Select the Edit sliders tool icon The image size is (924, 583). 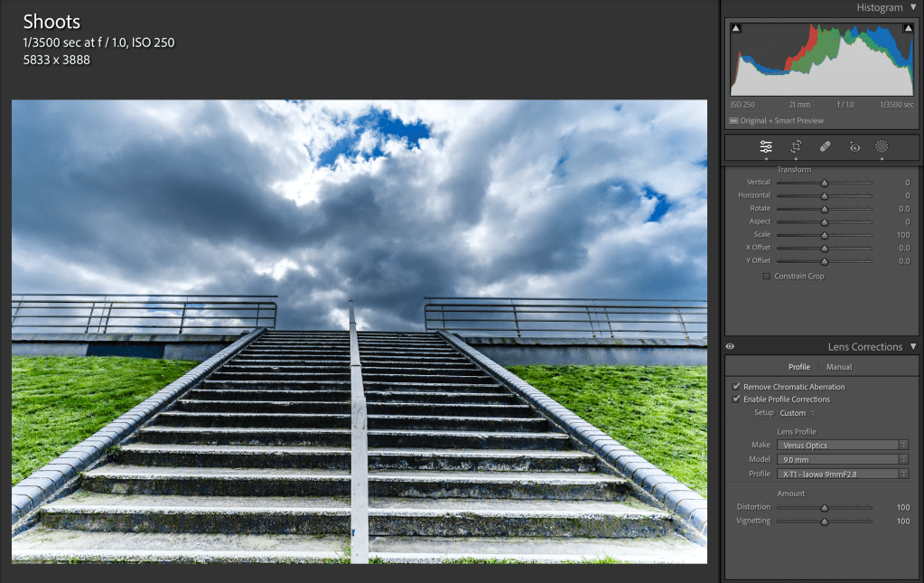766,146
